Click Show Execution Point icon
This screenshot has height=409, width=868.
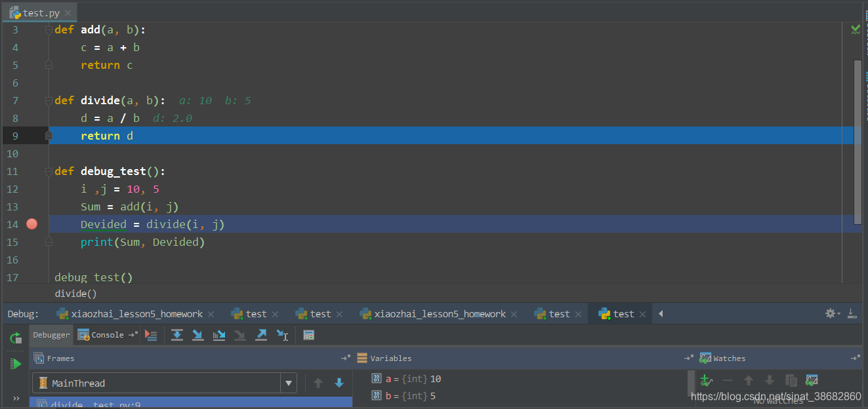[x=152, y=335]
